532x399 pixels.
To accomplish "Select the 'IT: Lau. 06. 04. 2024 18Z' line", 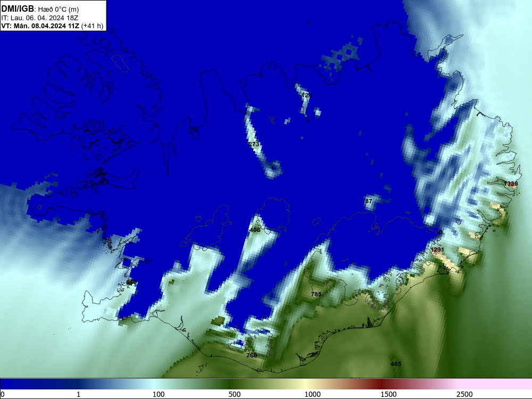I will pos(40,18).
